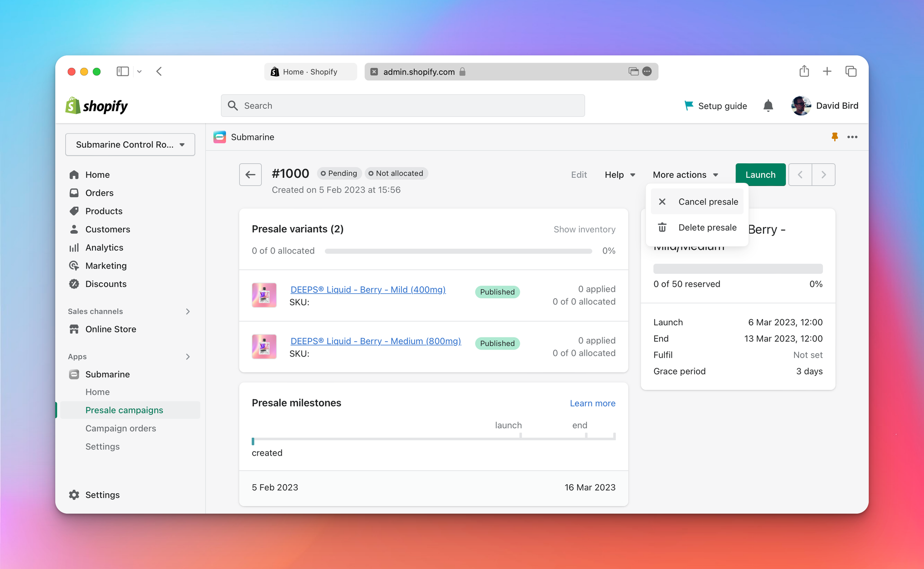Click the Safari share icon

point(804,71)
